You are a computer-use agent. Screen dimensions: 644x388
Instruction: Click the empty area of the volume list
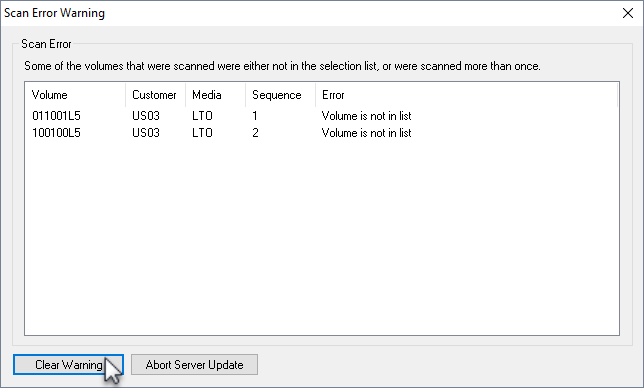(x=322, y=238)
